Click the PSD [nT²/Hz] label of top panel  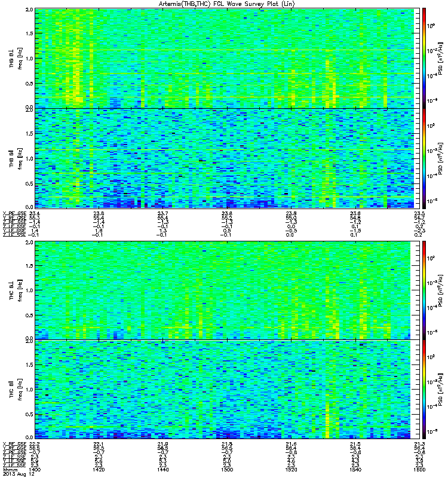tap(440, 58)
